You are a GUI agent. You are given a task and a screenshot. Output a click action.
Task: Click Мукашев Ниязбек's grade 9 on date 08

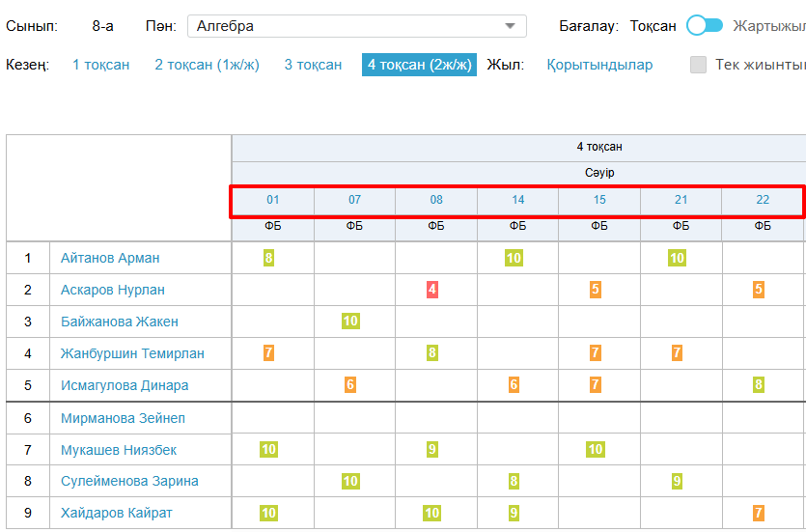pyautogui.click(x=432, y=450)
